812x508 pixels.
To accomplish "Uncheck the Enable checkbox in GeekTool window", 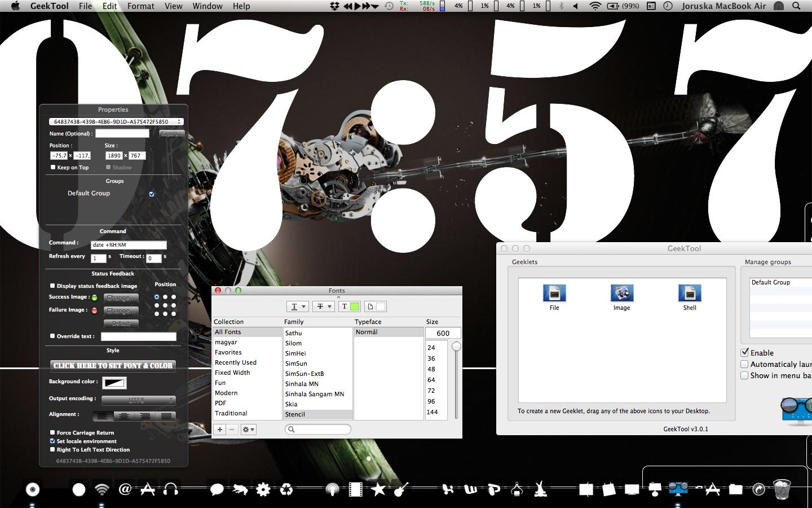I will [x=744, y=352].
